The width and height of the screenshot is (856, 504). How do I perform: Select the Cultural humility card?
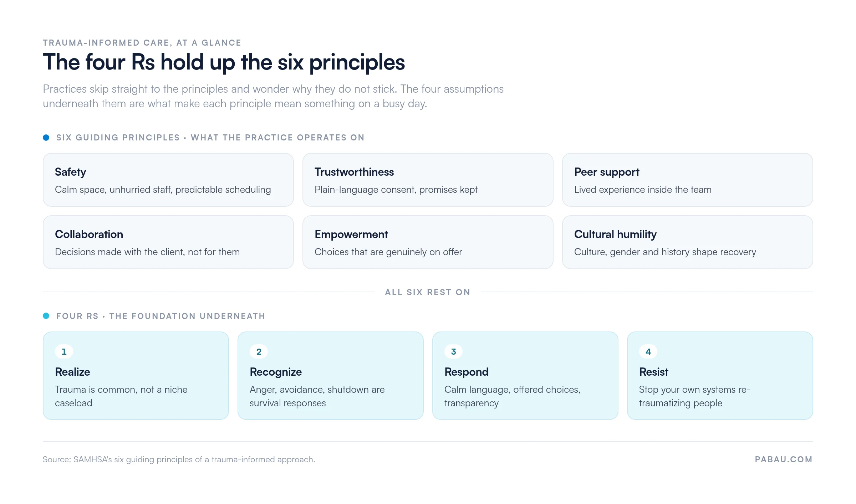coord(688,242)
